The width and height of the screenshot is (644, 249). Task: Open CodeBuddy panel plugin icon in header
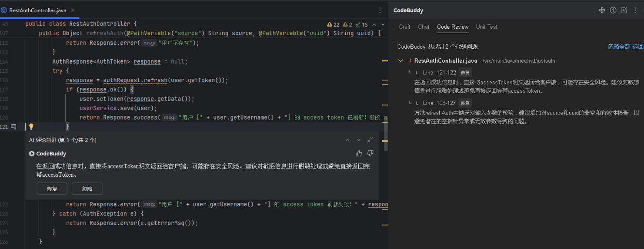coord(602,10)
